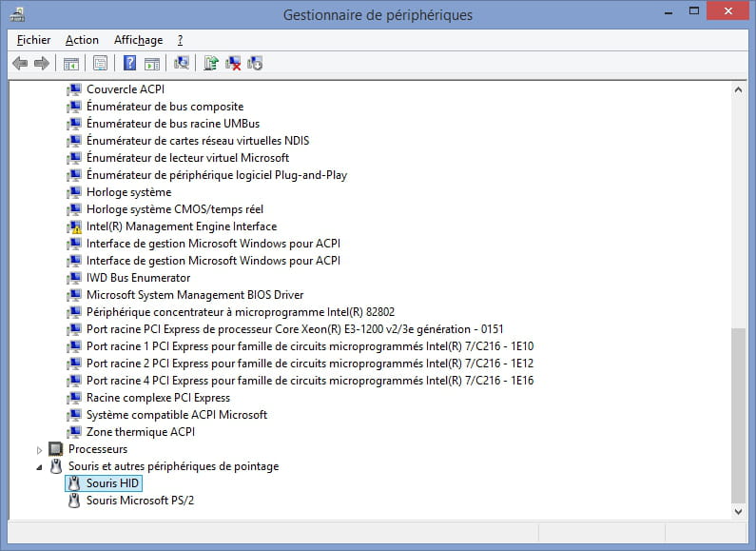The height and width of the screenshot is (551, 756).
Task: Select Microsoft System Management BIOS Driver
Action: 195,295
